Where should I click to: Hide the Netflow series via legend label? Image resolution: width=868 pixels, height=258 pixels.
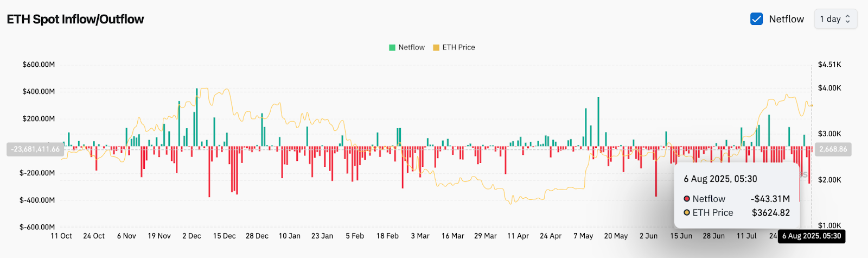[411, 48]
